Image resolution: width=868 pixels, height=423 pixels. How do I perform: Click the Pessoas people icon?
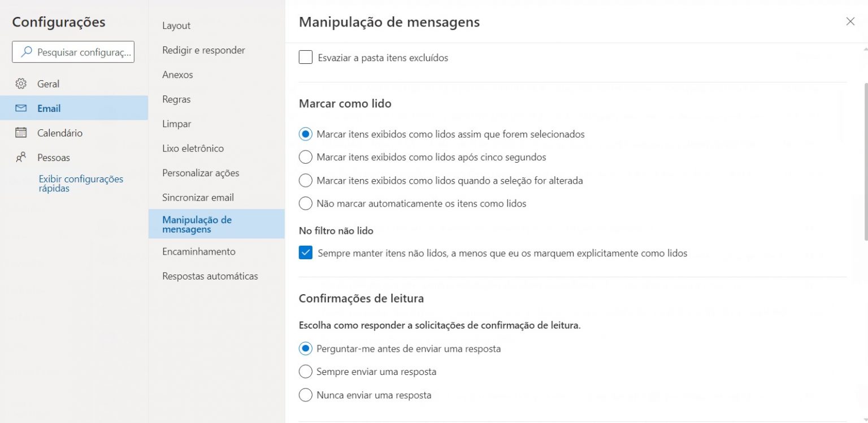point(21,158)
